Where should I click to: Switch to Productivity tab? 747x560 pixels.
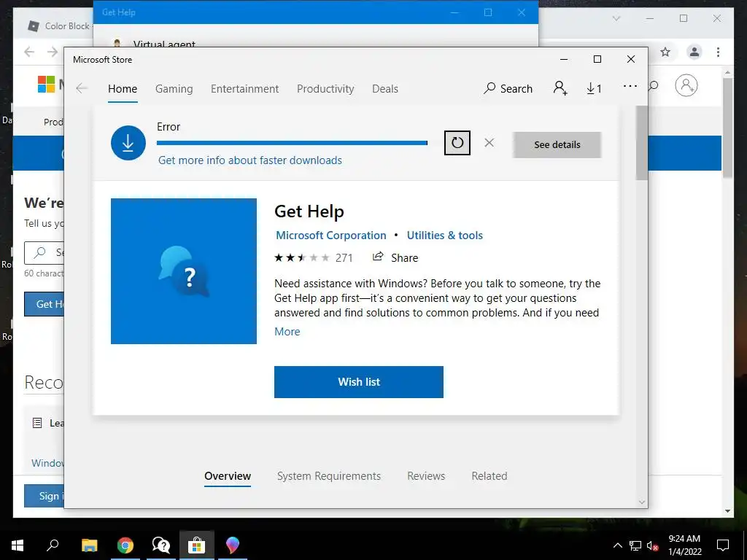pyautogui.click(x=325, y=89)
